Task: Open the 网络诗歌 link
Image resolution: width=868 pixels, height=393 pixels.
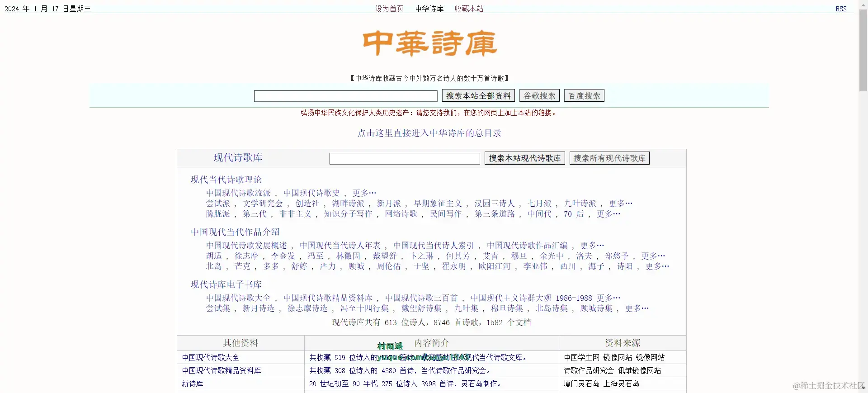Action: point(401,214)
